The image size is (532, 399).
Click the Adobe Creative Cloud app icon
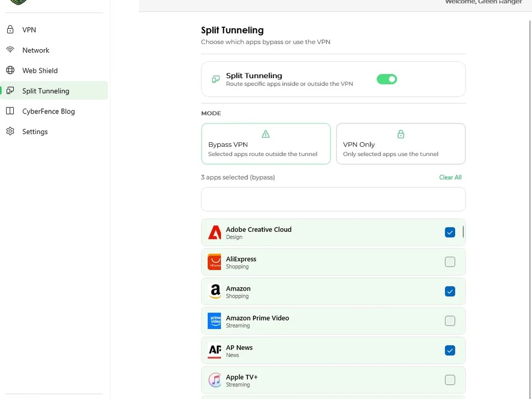pos(214,232)
